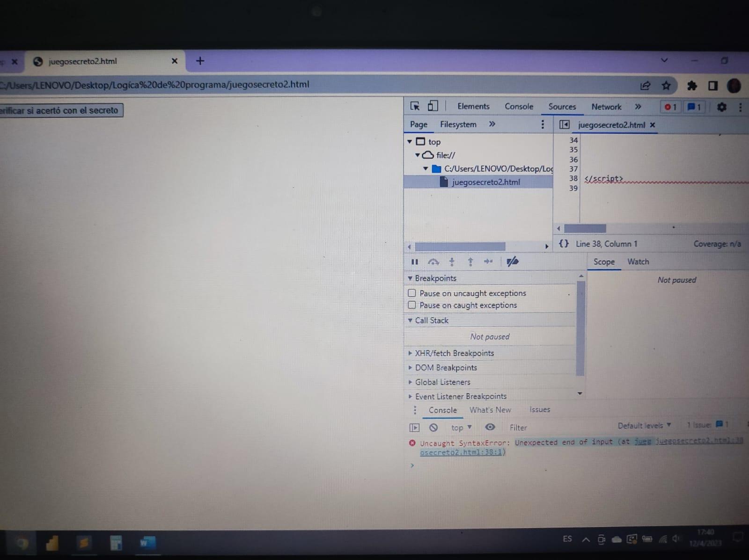Image resolution: width=749 pixels, height=560 pixels.
Task: Open the tab search dropdown arrow
Action: [664, 60]
